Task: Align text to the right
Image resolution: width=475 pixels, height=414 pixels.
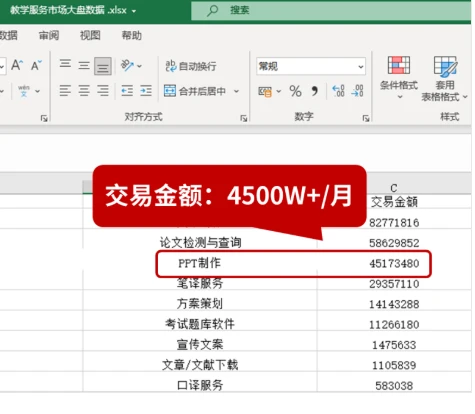Action: coord(103,90)
